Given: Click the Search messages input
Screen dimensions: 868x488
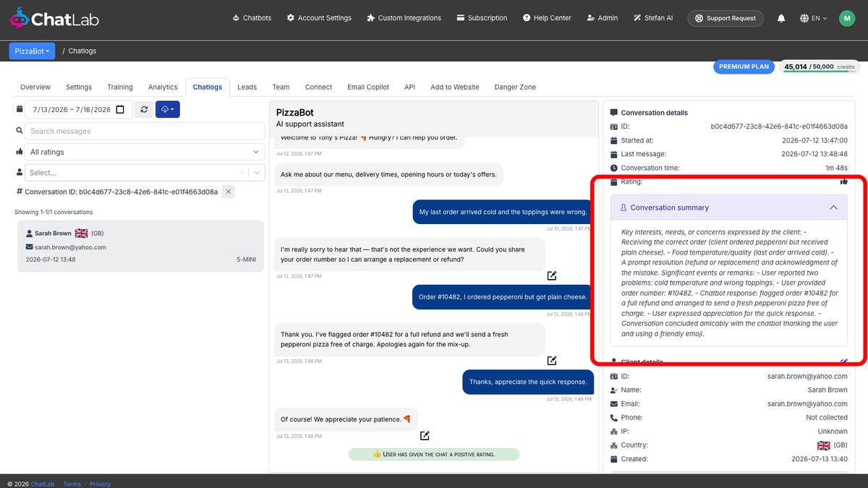Looking at the screenshot, I should [145, 131].
